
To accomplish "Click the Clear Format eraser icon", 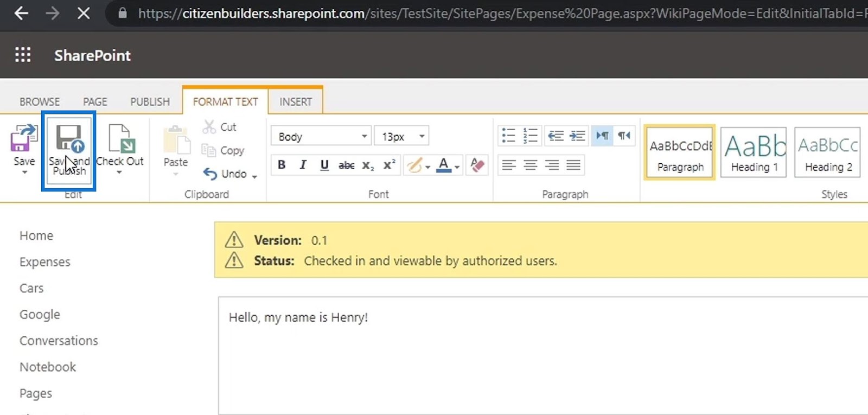I will click(477, 165).
